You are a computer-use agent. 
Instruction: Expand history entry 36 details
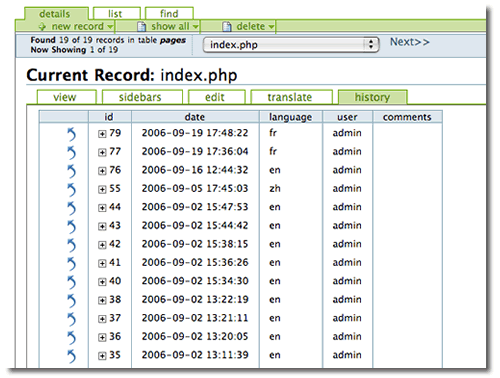coord(102,337)
